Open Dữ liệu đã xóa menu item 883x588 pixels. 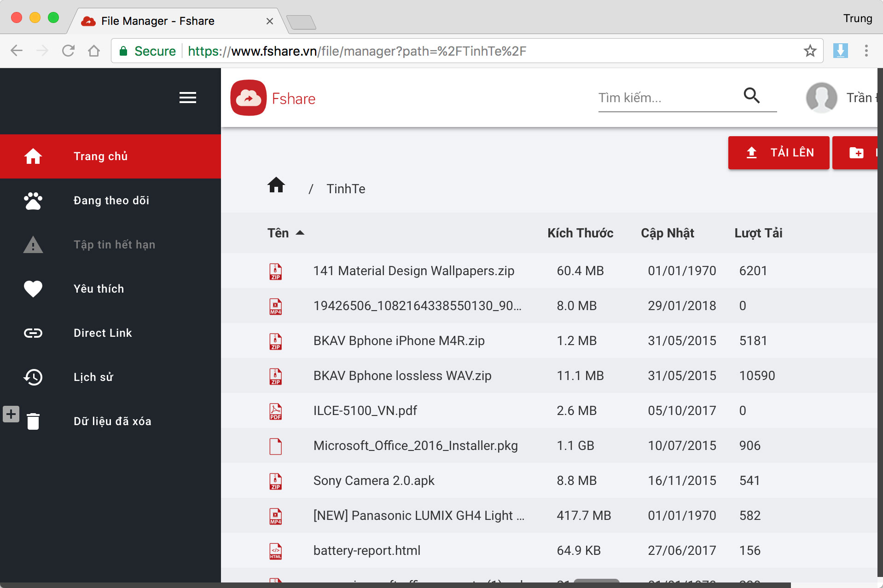tap(110, 421)
